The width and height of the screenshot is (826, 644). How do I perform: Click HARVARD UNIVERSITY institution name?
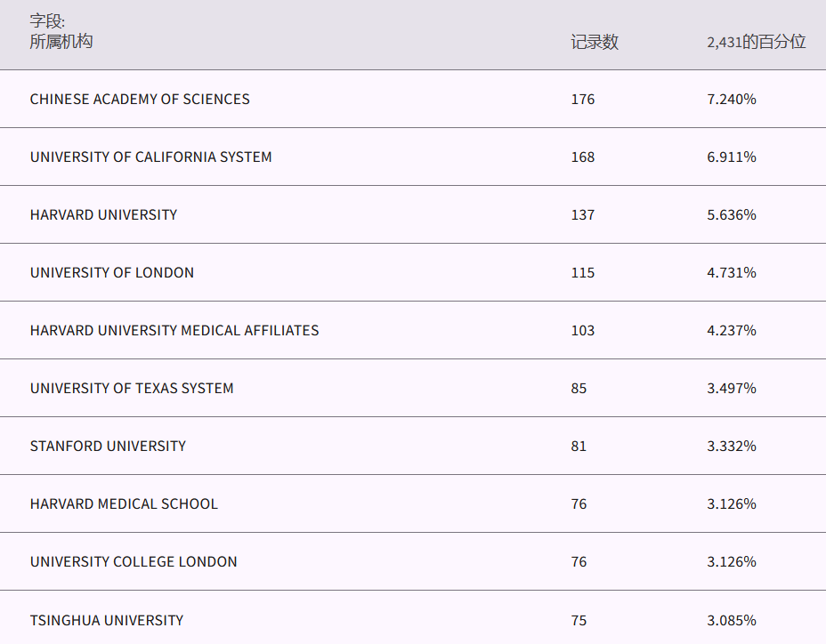[103, 215]
